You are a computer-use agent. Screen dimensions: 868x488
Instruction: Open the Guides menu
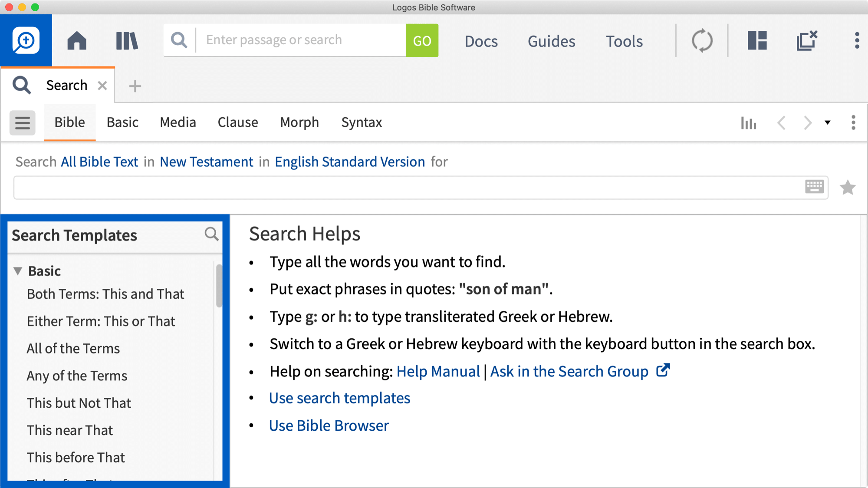[551, 41]
